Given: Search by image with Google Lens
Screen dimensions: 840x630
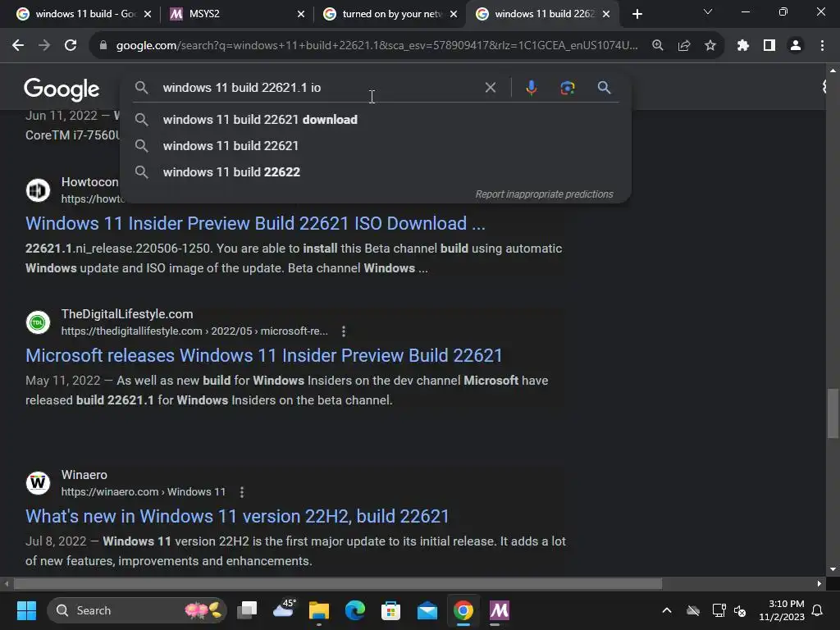Looking at the screenshot, I should (x=568, y=87).
